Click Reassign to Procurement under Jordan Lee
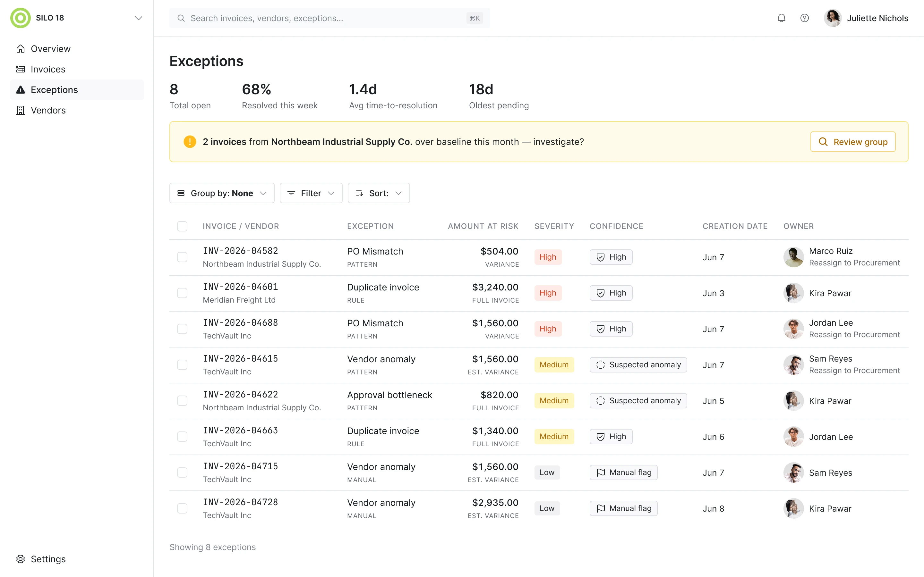Image resolution: width=924 pixels, height=577 pixels. [854, 335]
